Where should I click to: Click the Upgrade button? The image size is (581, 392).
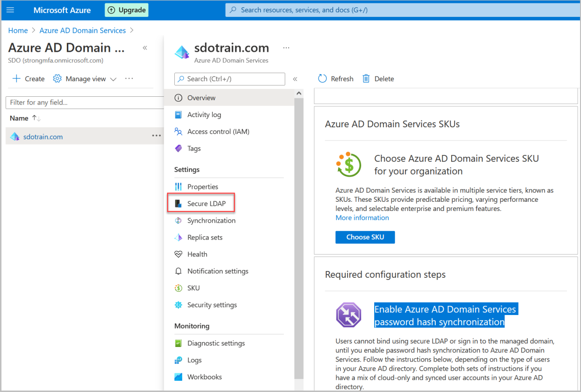(x=127, y=10)
